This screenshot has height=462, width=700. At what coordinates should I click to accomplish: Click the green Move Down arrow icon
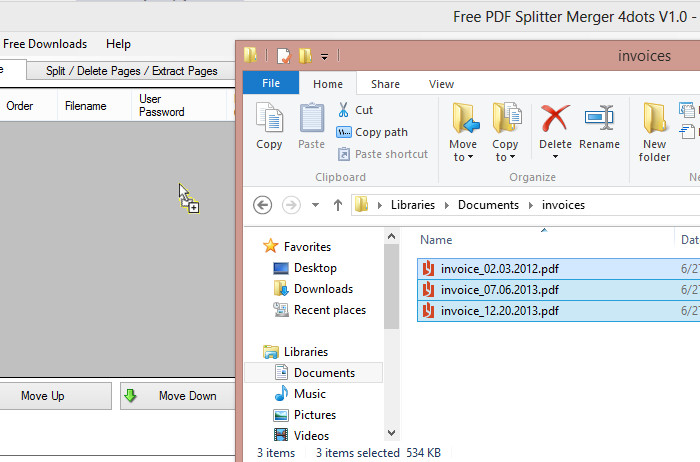tap(130, 395)
